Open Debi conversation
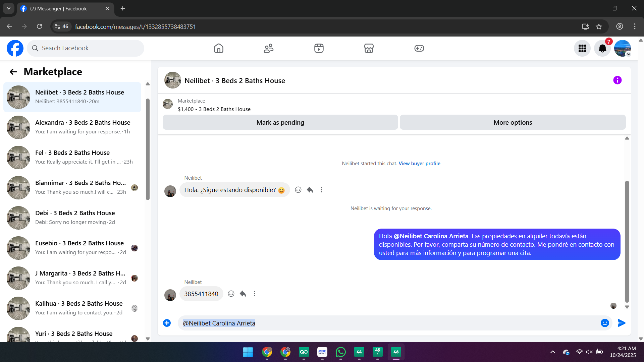Image resolution: width=644 pixels, height=362 pixels. click(x=72, y=218)
